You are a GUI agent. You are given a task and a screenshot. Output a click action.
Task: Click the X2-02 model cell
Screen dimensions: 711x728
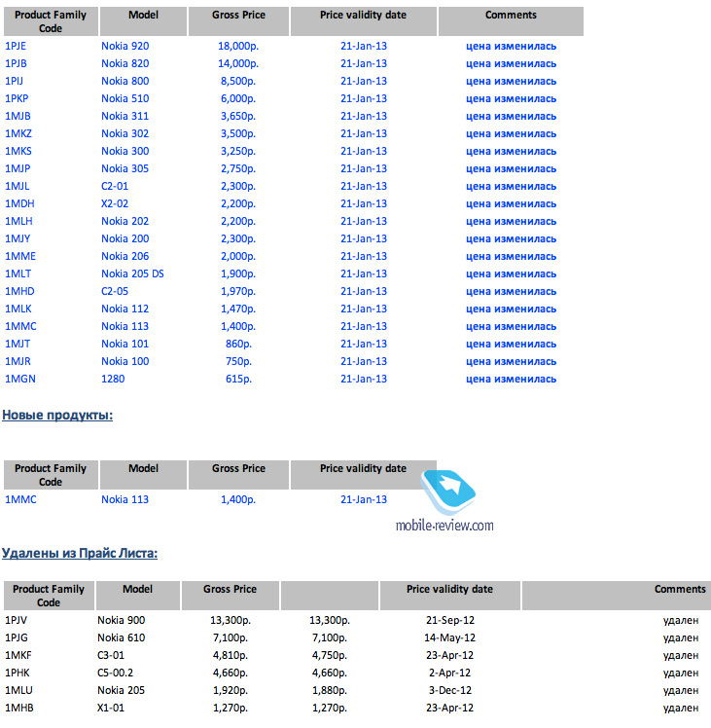click(115, 203)
